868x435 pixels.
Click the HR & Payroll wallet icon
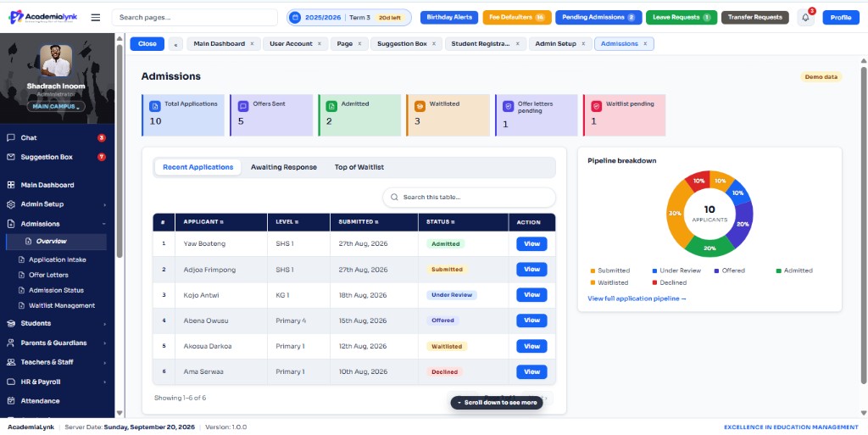pos(10,382)
